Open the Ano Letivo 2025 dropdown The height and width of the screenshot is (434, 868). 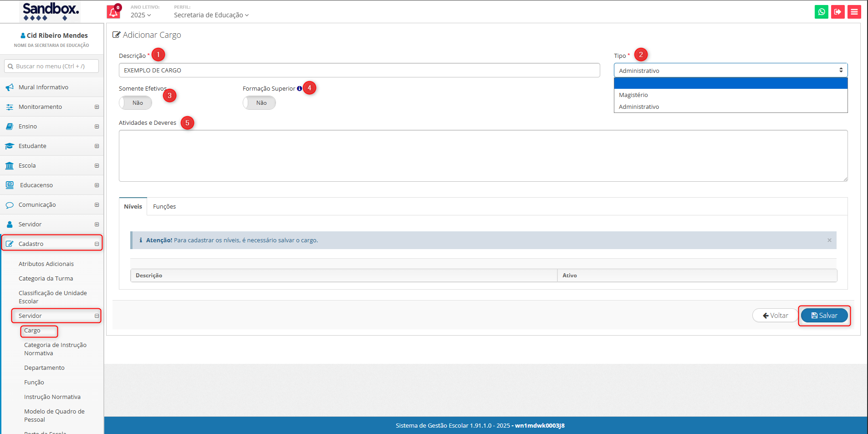pos(140,15)
